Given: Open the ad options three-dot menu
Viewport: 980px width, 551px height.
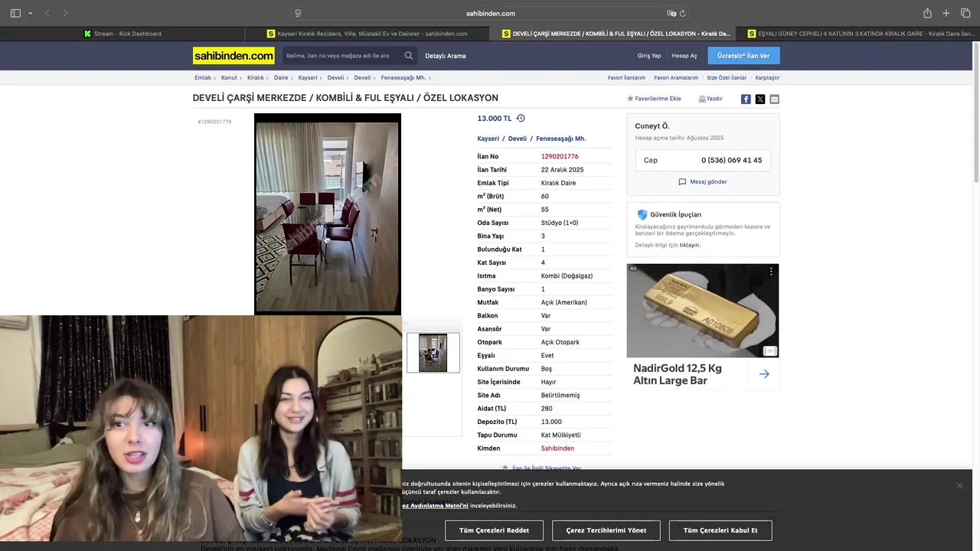Looking at the screenshot, I should [x=771, y=272].
